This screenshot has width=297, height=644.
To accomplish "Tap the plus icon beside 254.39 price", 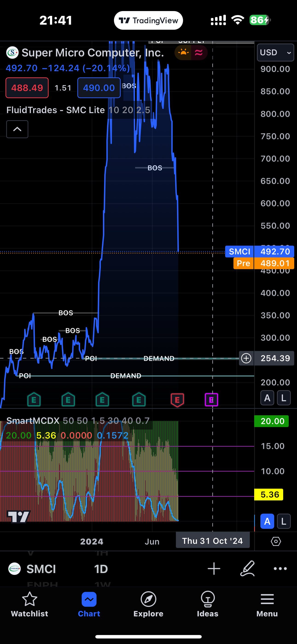I will [x=246, y=358].
